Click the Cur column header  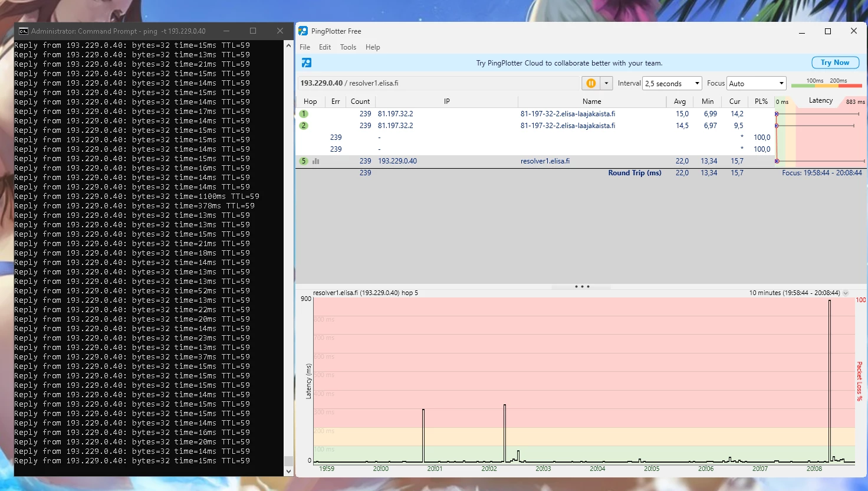(735, 102)
